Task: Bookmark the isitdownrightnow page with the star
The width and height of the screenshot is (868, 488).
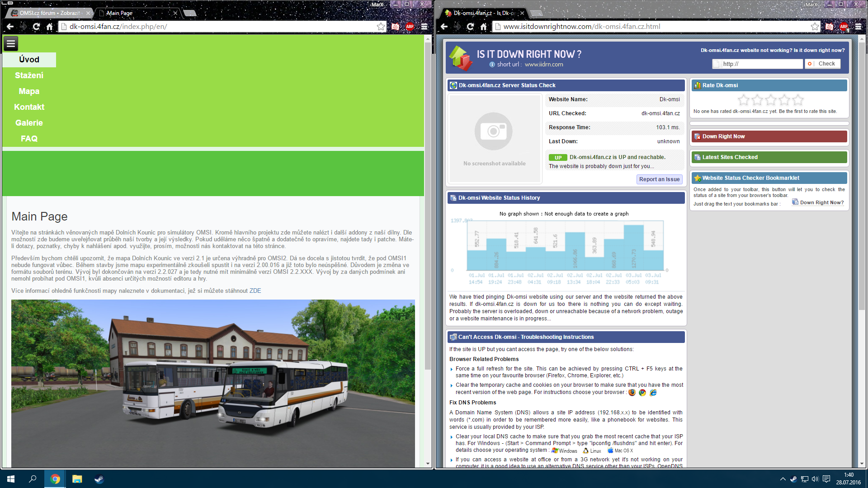Action: (815, 27)
